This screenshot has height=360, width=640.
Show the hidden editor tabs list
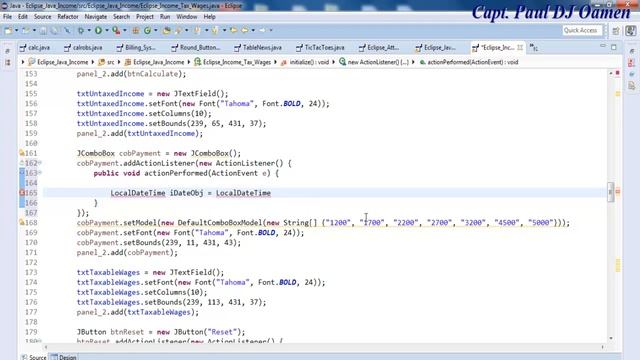[x=533, y=47]
